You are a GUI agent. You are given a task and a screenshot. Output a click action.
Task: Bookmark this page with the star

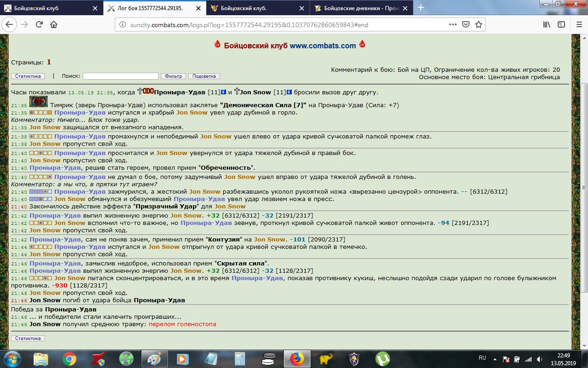(479, 24)
